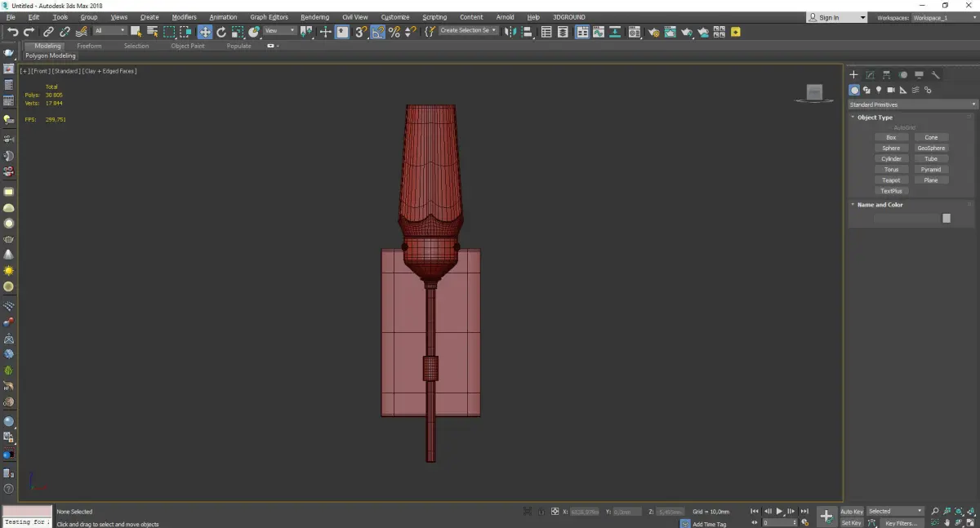Create a Box primitive button
This screenshot has height=528, width=980.
tap(891, 137)
